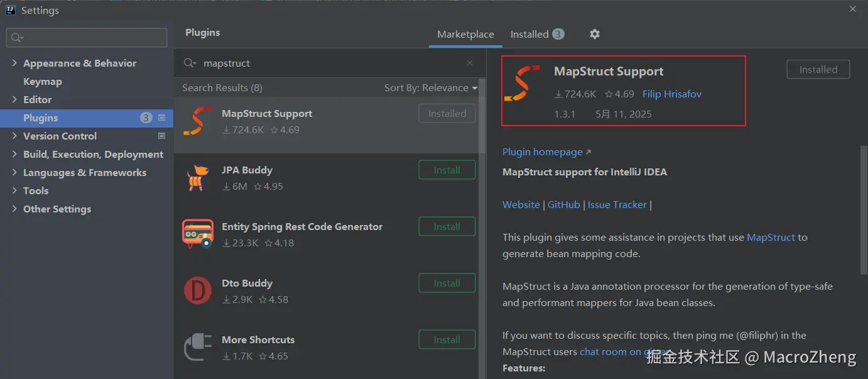868x379 pixels.
Task: Open the Sort By Relevance dropdown
Action: (x=431, y=88)
